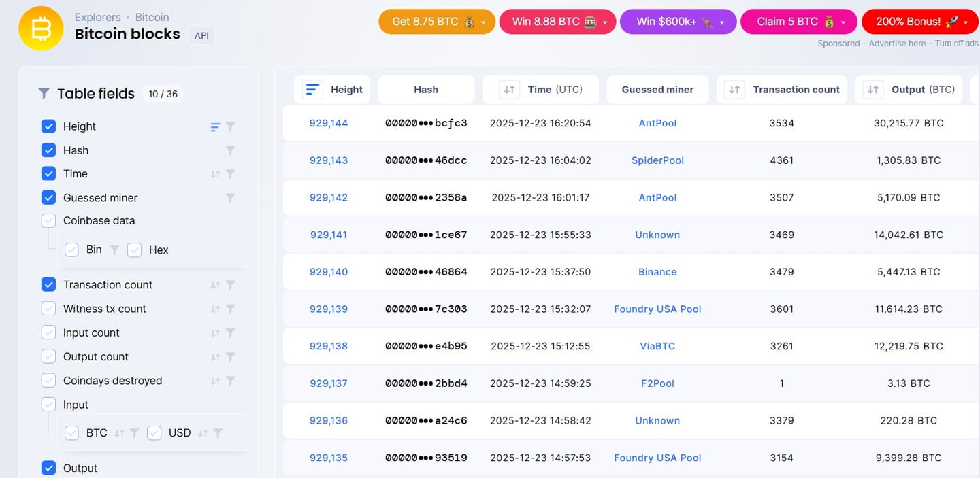Open the API page
Screen dimensions: 980x478
pos(201,35)
